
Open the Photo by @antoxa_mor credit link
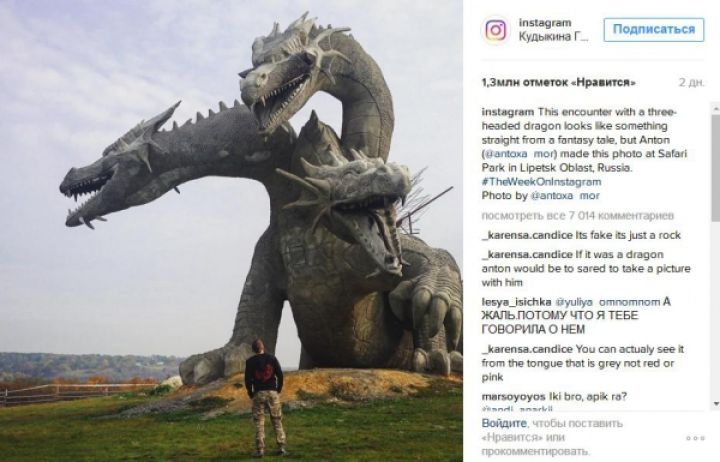pos(565,196)
